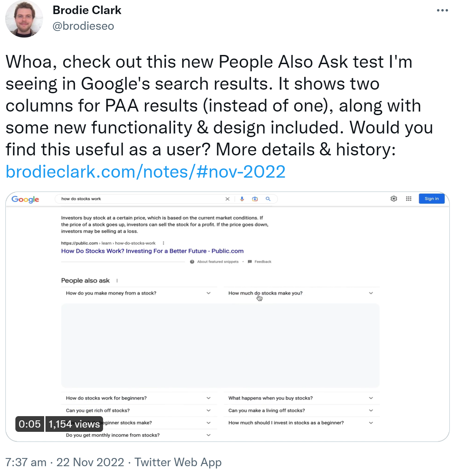Expand 'How much do stocks make you?'
This screenshot has height=476, width=461.
pyautogui.click(x=371, y=293)
